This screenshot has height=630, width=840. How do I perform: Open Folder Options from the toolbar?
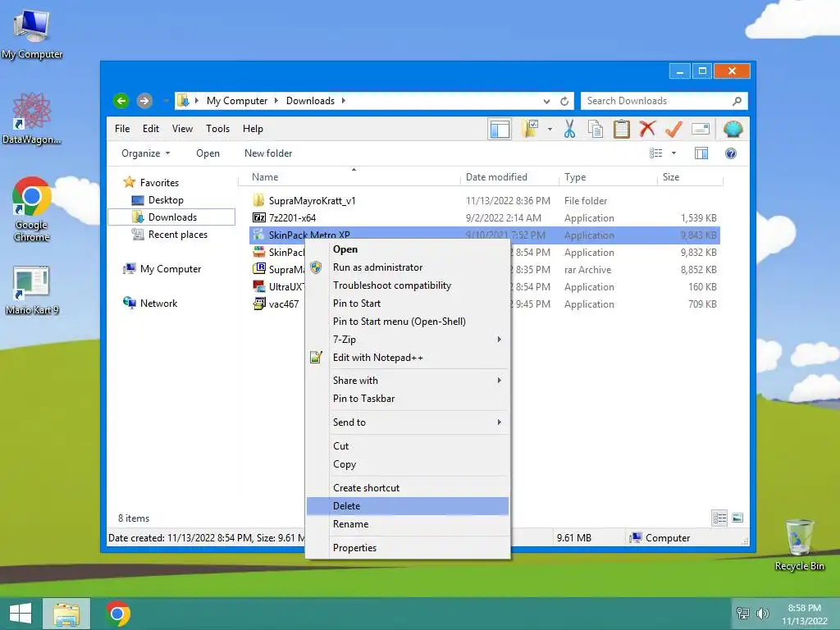coord(531,129)
